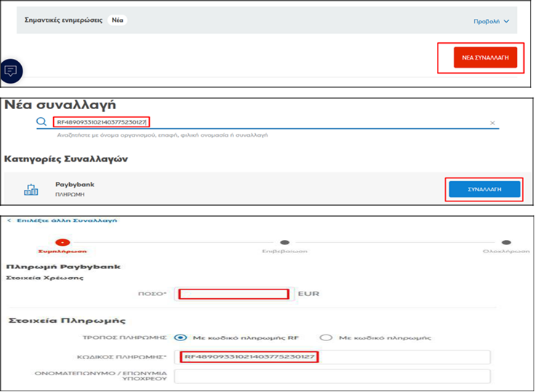Click the Κατηγορίες Συναλλαγών heading

coord(66,159)
